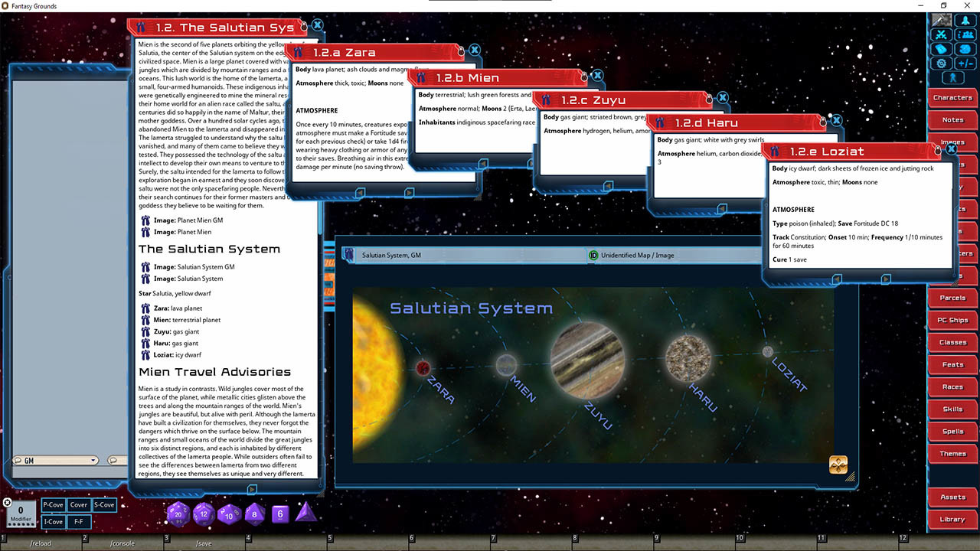Enable the Cover modifier button

79,505
